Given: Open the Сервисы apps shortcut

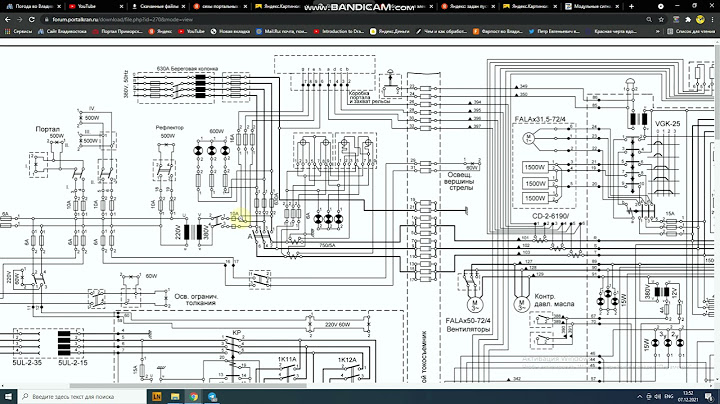Looking at the screenshot, I should [18, 31].
